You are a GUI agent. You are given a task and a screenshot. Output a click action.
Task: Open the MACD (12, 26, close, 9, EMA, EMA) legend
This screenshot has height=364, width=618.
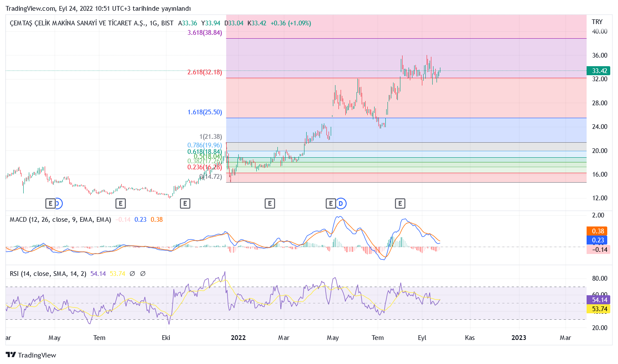coord(61,220)
